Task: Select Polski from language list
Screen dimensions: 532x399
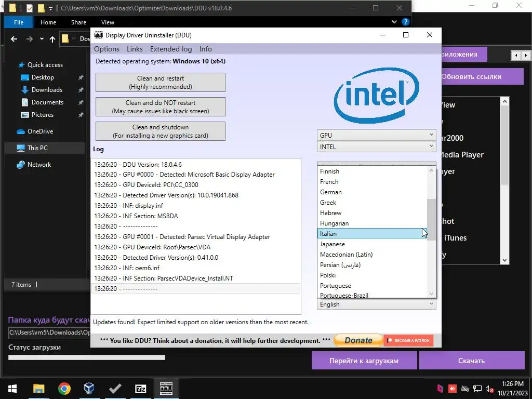Action: [x=372, y=275]
